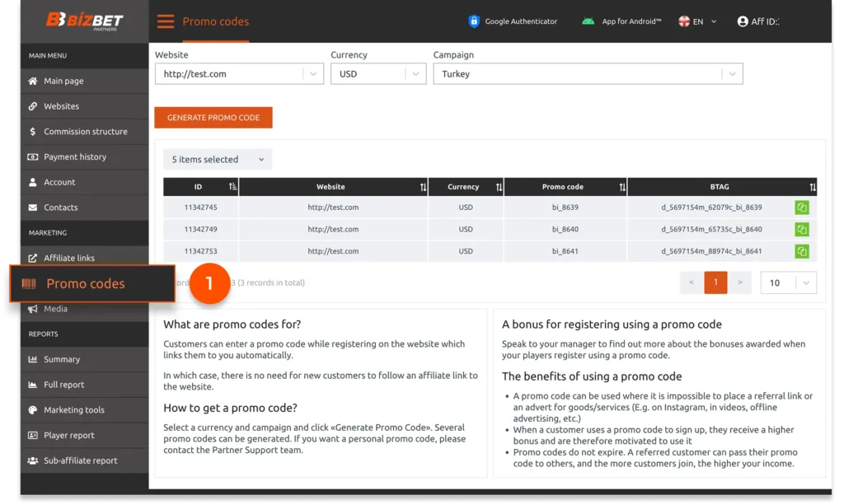Screen dimensions: 844x504
Task: Open Main page from sidebar
Action: coord(85,81)
